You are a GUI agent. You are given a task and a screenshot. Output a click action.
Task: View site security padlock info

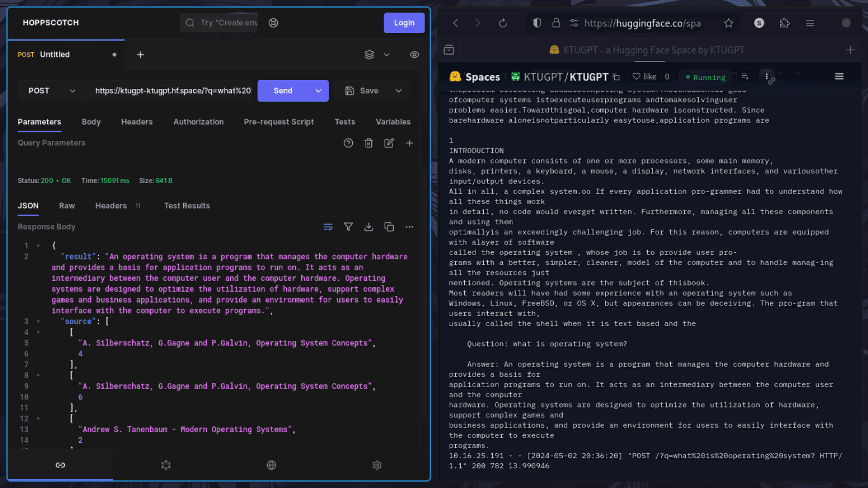pos(556,23)
